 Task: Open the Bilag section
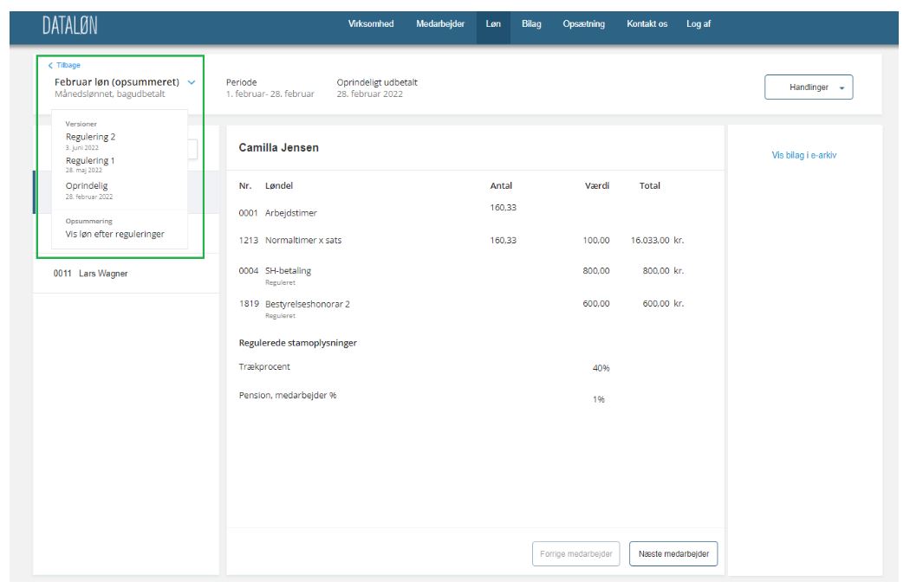tap(531, 24)
